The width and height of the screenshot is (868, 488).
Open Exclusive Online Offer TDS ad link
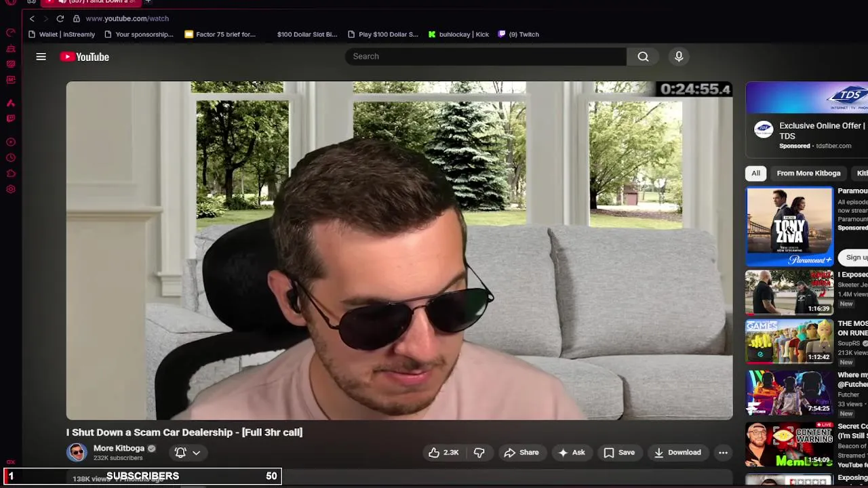click(822, 131)
